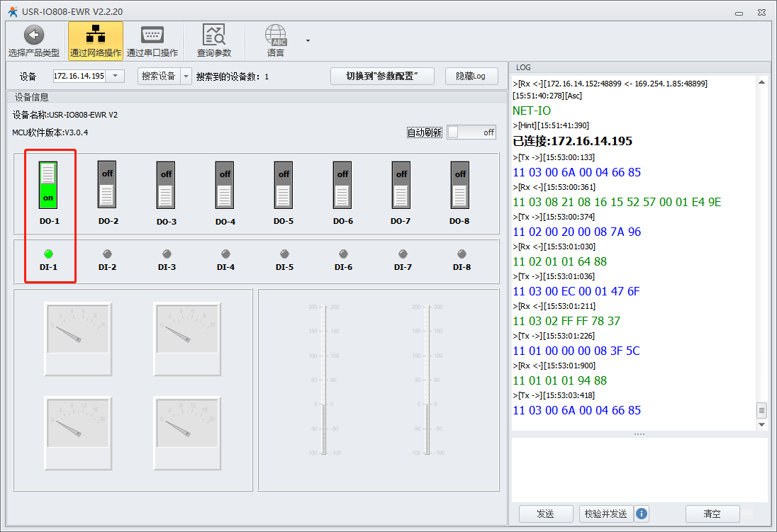Switch on the DO-4 output
777x532 pixels.
pyautogui.click(x=225, y=185)
